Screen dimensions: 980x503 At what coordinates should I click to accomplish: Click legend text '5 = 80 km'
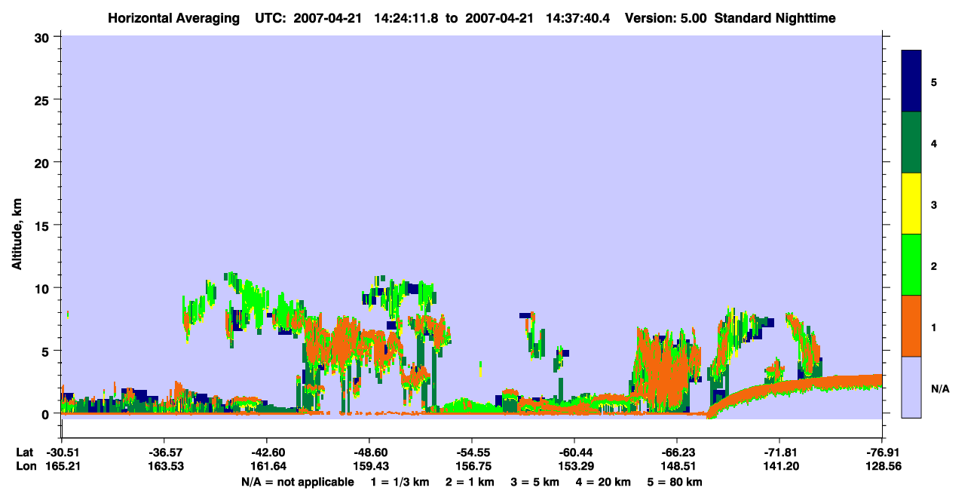[675, 482]
